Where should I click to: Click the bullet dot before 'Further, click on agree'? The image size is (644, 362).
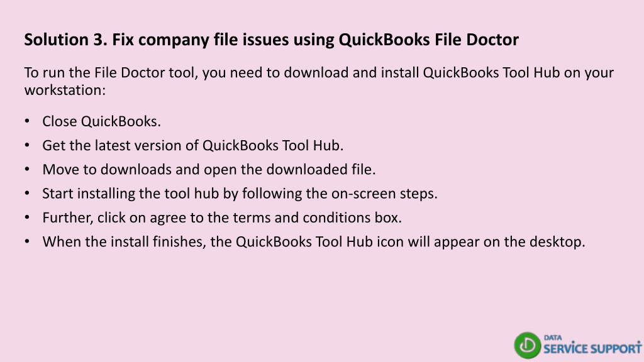click(27, 217)
